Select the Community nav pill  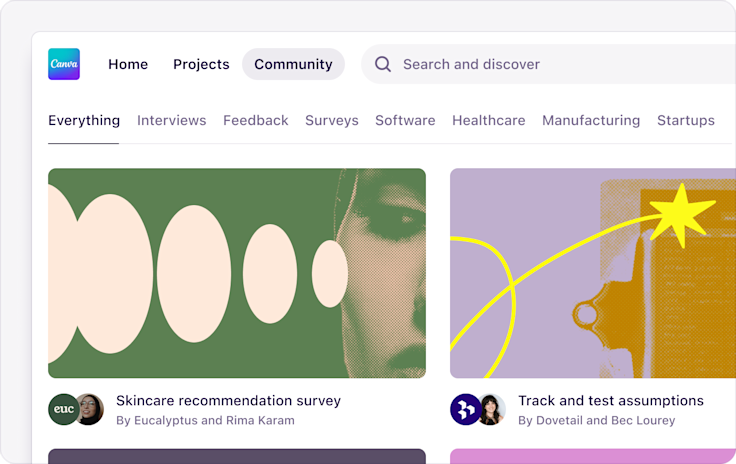click(293, 64)
